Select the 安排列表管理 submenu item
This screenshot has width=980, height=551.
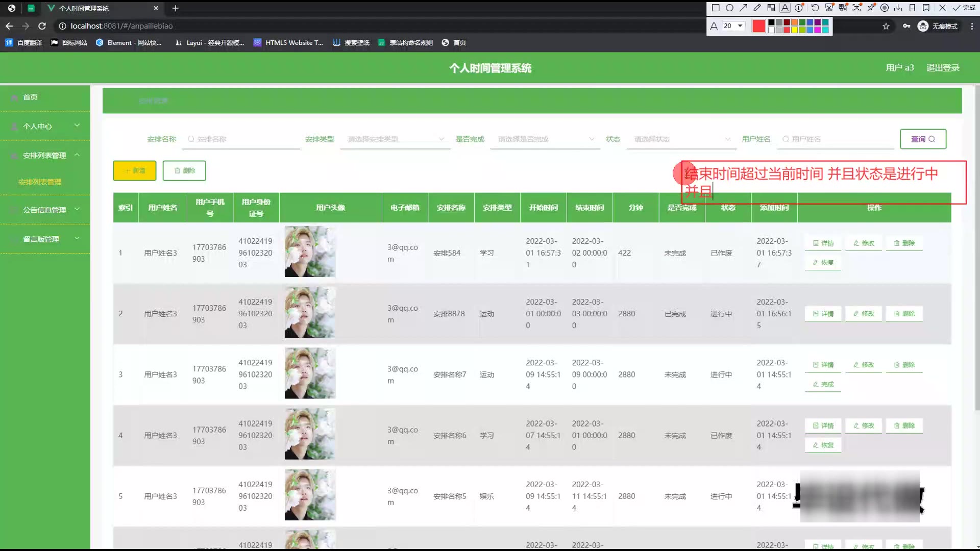(x=40, y=182)
